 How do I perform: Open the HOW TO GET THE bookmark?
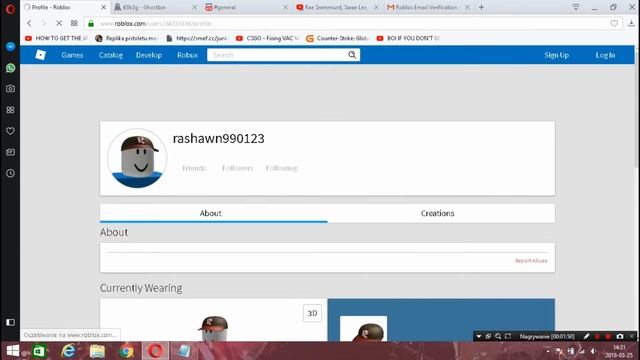pyautogui.click(x=56, y=38)
